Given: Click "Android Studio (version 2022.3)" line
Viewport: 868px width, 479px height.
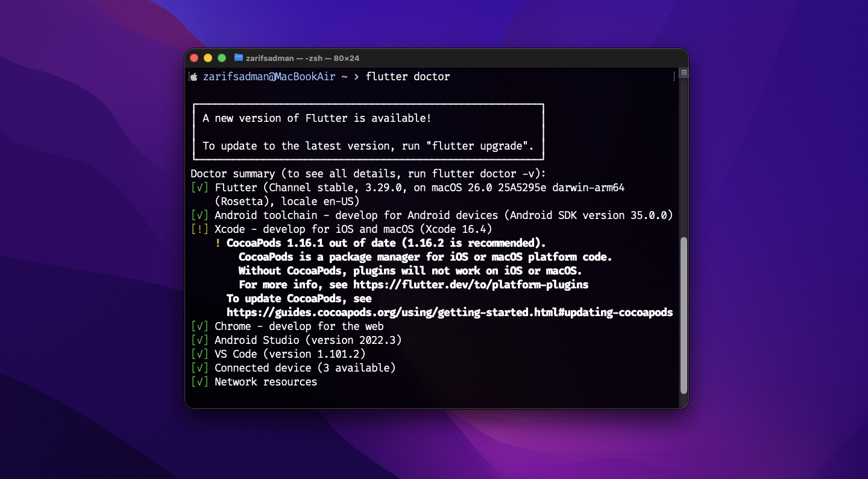Looking at the screenshot, I should coord(308,340).
